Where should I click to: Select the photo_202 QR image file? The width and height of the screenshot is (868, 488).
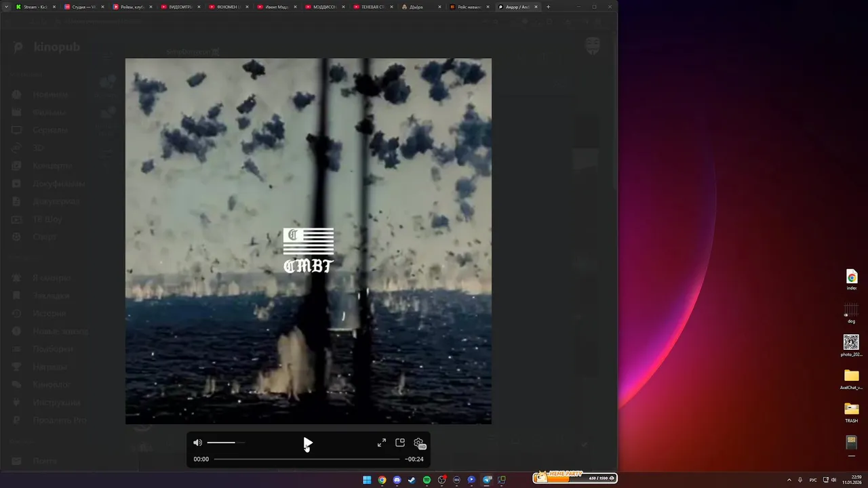coord(852,346)
